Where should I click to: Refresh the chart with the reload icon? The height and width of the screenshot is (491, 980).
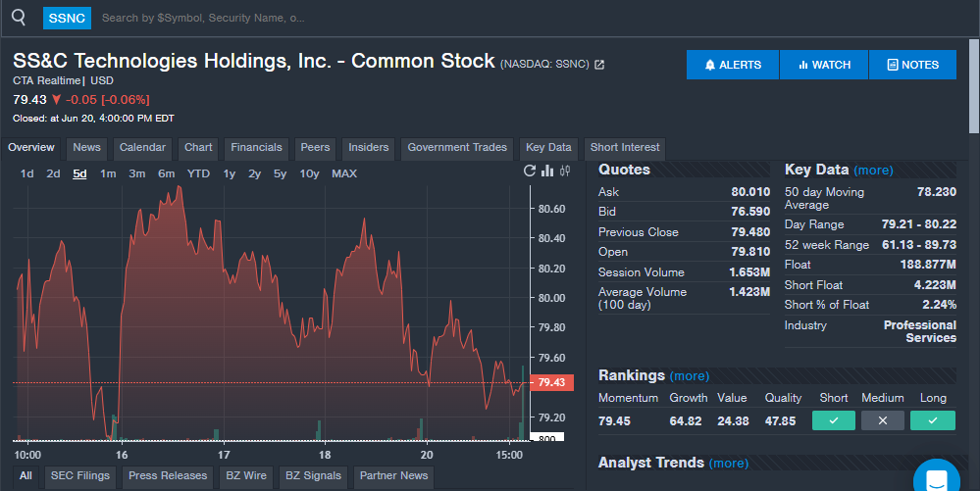point(530,171)
